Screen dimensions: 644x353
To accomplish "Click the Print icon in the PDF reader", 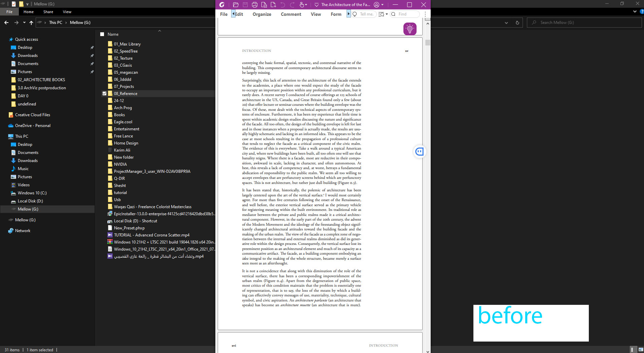I will point(254,4).
